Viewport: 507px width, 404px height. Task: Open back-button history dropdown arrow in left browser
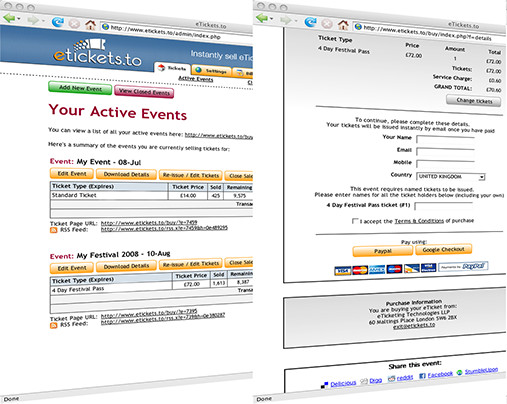pos(19,19)
